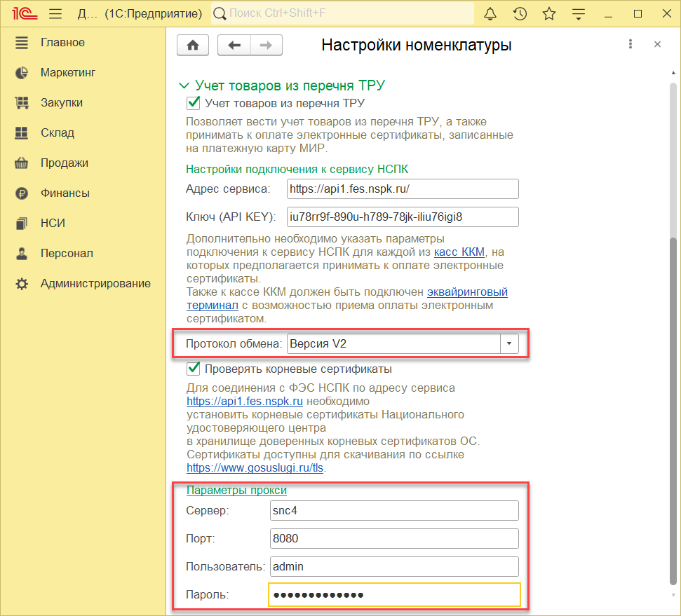Focus the search field Поиск Ctrl+Shift+F
The width and height of the screenshot is (681, 616).
pos(344,14)
